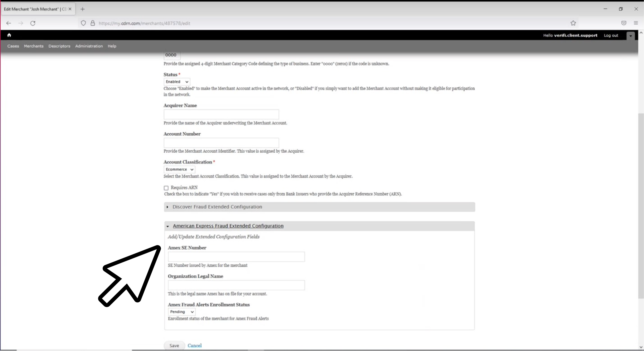
Task: Open the browser hamburger menu
Action: (636, 23)
